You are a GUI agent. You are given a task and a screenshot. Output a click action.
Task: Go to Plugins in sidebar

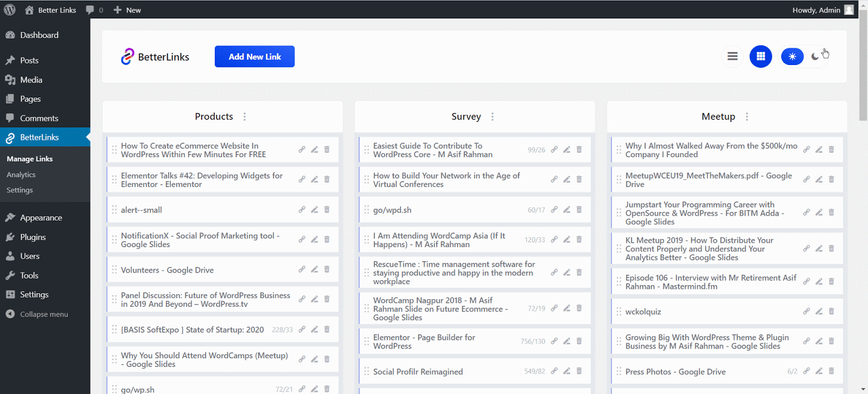point(33,237)
